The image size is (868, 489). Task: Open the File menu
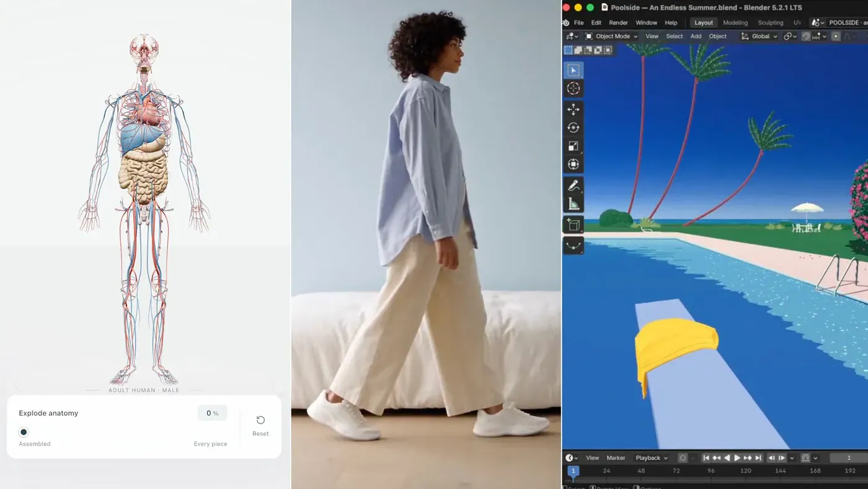coord(578,23)
